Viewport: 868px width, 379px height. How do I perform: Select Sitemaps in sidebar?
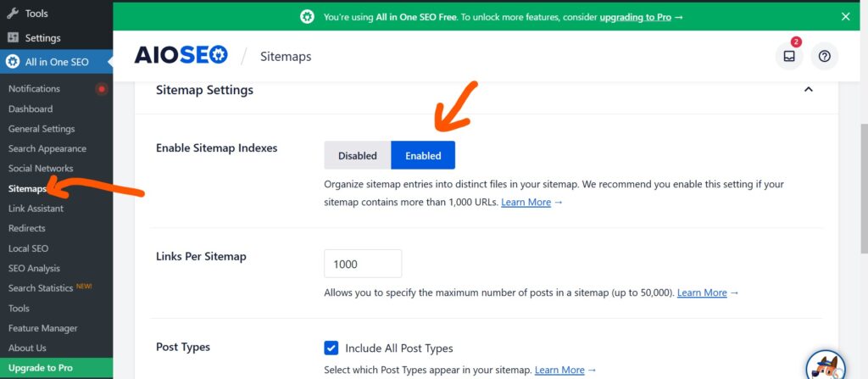(x=28, y=188)
